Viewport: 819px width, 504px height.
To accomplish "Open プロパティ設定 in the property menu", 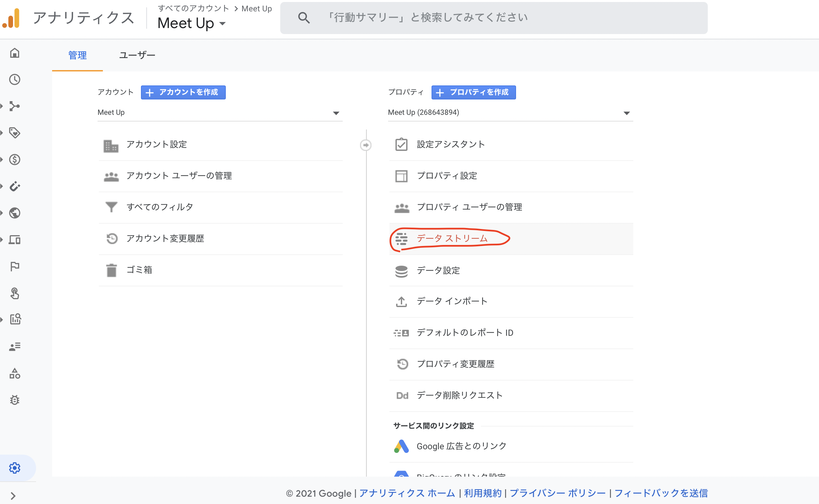I will pos(511,176).
